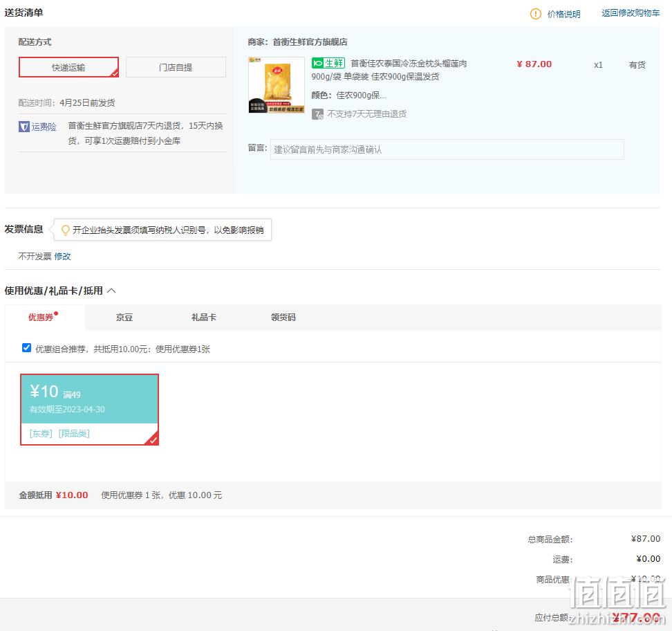Click the no 7-day return icon

click(x=317, y=114)
